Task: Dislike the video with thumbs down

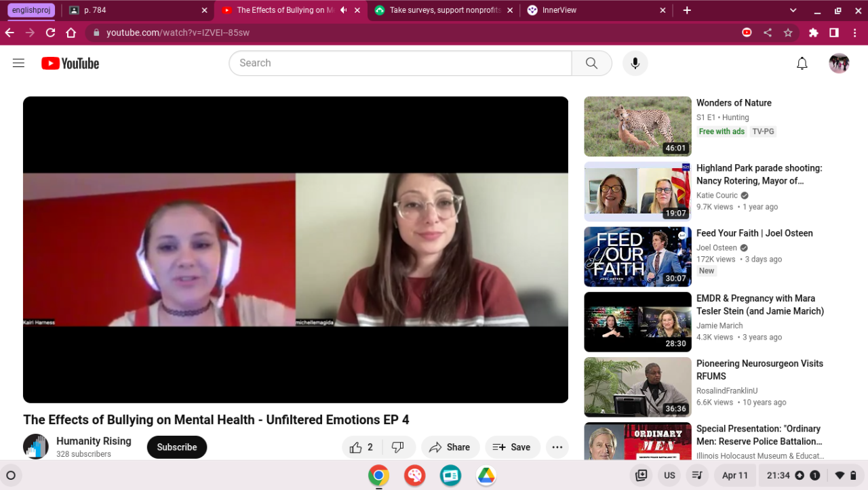Action: (x=398, y=447)
